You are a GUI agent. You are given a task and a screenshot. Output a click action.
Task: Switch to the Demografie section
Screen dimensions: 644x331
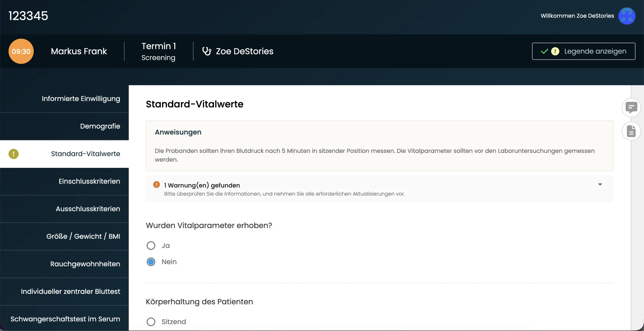tap(100, 126)
